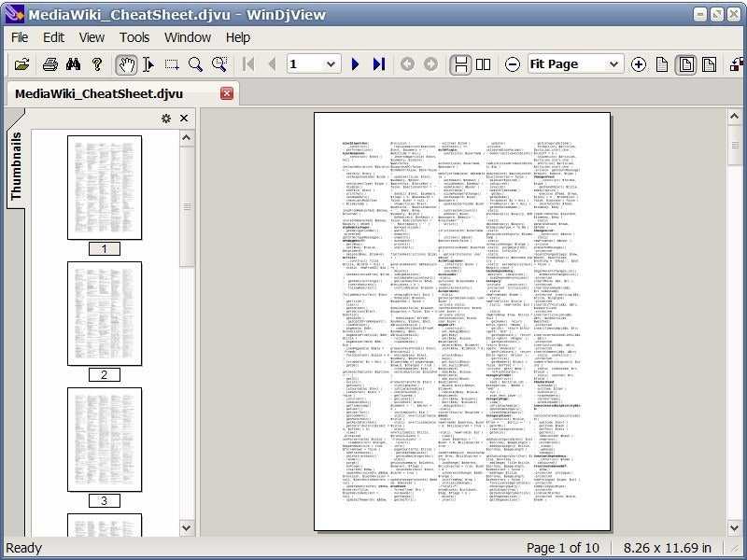Select the zoom rectangle tool
The image size is (747, 560).
click(219, 64)
